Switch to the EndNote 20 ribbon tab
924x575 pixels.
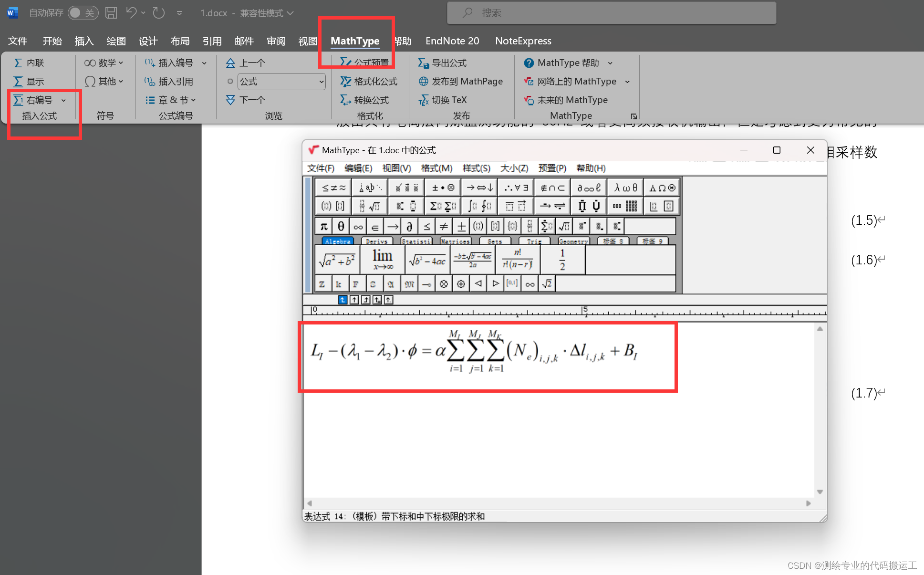coord(452,41)
